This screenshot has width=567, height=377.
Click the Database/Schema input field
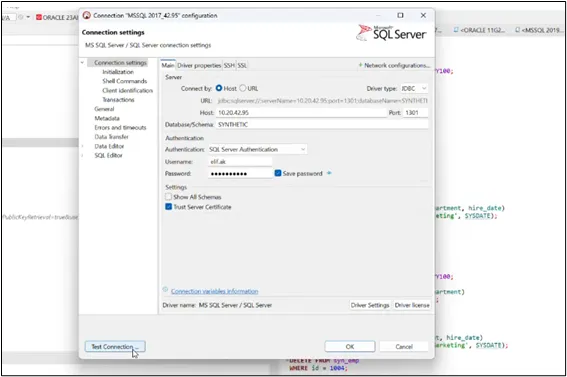click(322, 124)
